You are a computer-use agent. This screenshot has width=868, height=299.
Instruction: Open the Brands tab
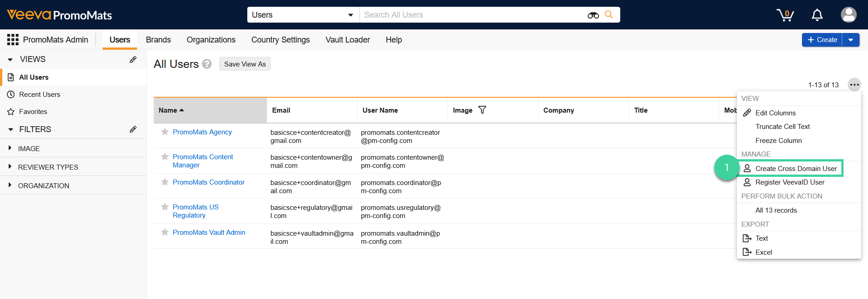(158, 40)
